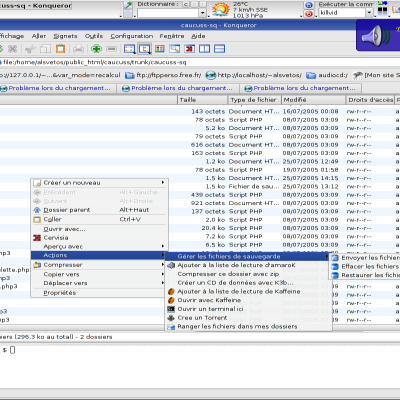Select Cree un Torrent action
The height and width of the screenshot is (400, 400).
pyautogui.click(x=249, y=318)
